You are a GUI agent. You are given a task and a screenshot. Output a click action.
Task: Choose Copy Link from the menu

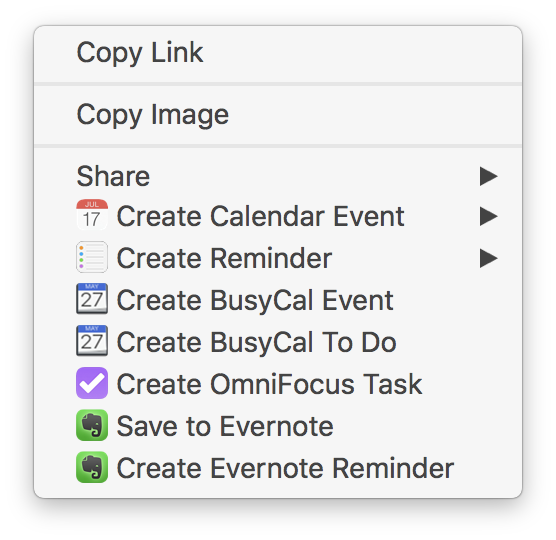(278, 53)
